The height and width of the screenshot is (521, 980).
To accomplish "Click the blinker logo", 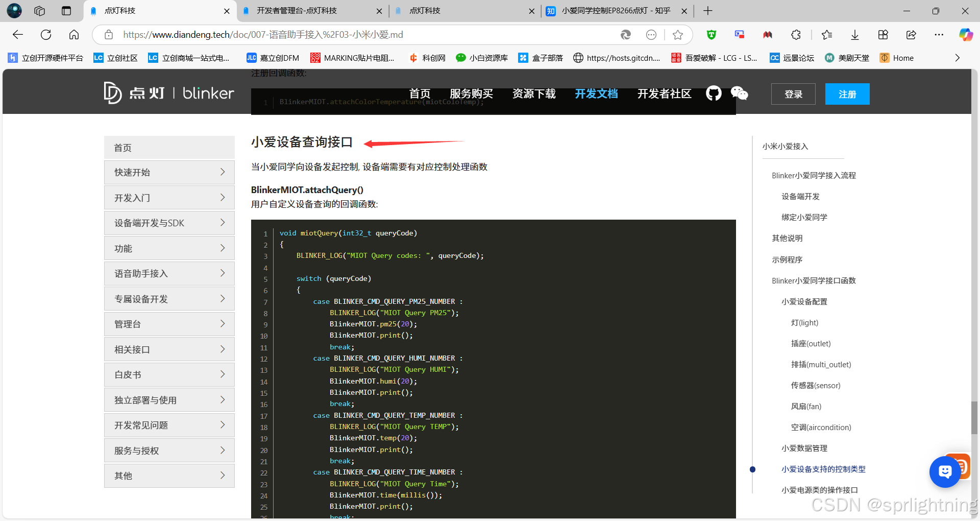I will pyautogui.click(x=169, y=93).
